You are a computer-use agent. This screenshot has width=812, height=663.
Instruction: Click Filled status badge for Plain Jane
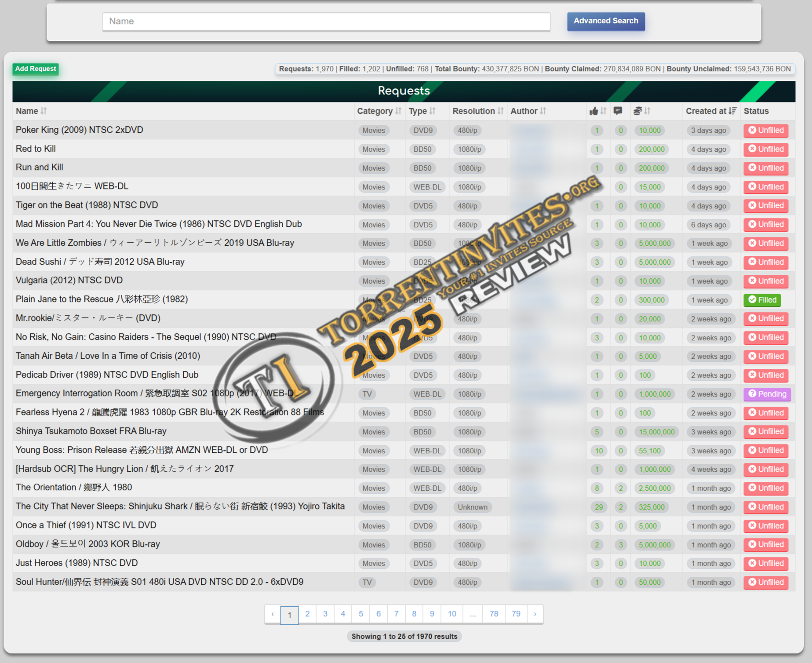(x=762, y=300)
